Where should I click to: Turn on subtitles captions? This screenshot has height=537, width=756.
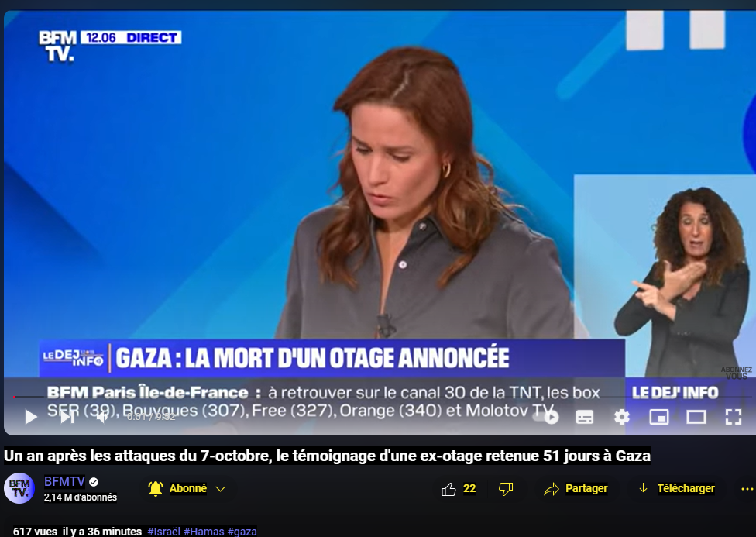pyautogui.click(x=585, y=417)
